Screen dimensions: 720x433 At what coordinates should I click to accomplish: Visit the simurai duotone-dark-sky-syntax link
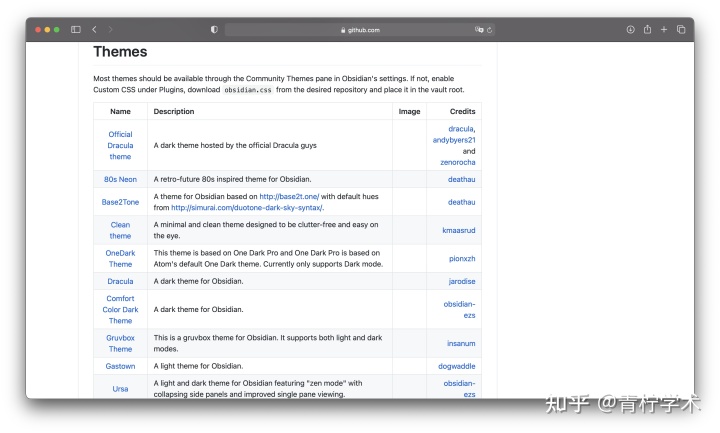coord(247,208)
